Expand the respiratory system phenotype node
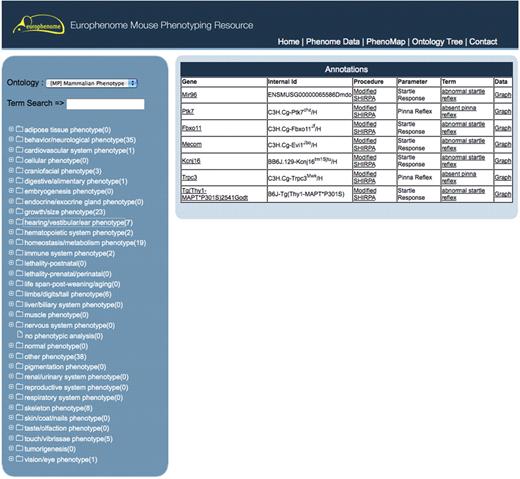 11,397
